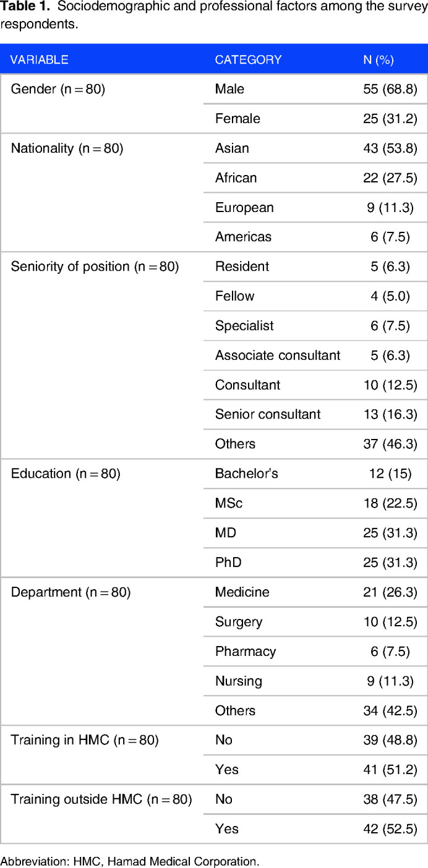The height and width of the screenshot is (868, 428).
Task: Select the value 37 (46.3)
Action: coord(390,444)
